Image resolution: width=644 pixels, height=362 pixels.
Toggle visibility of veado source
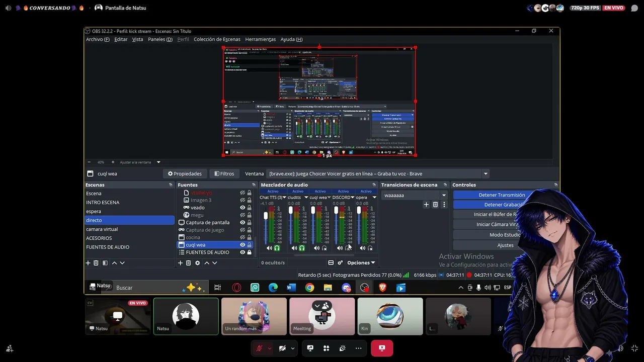[243, 208]
